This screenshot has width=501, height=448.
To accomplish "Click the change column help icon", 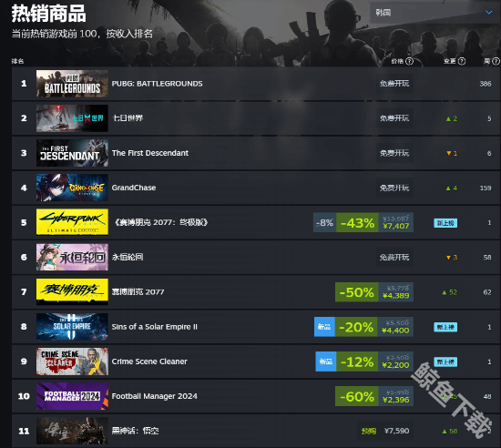I will point(462,61).
